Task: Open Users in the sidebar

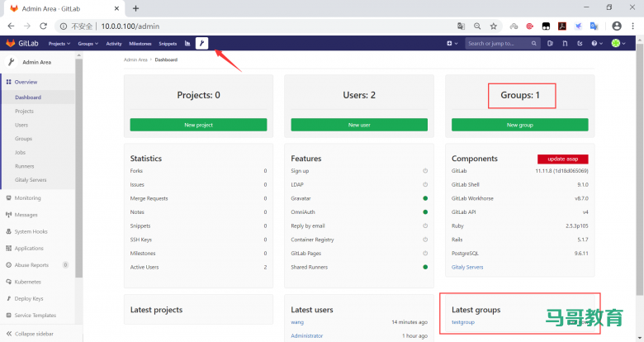Action: click(x=21, y=125)
